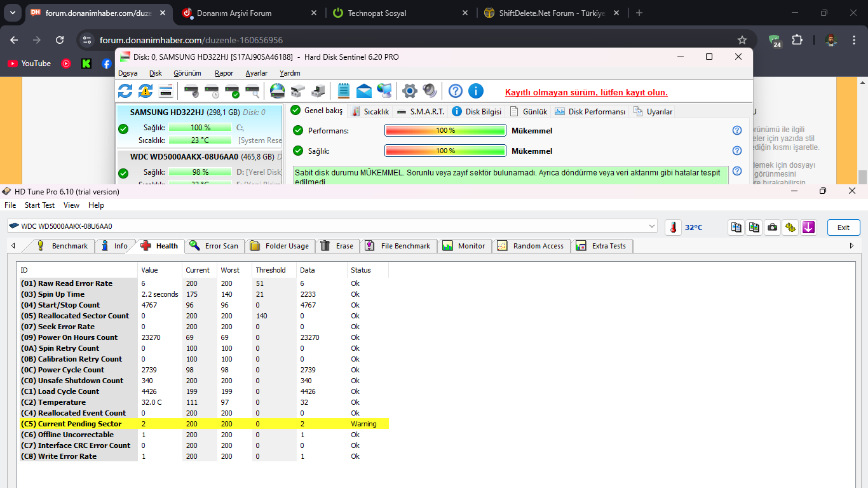Switch to the S.M.A.R.T. tab

(x=420, y=111)
